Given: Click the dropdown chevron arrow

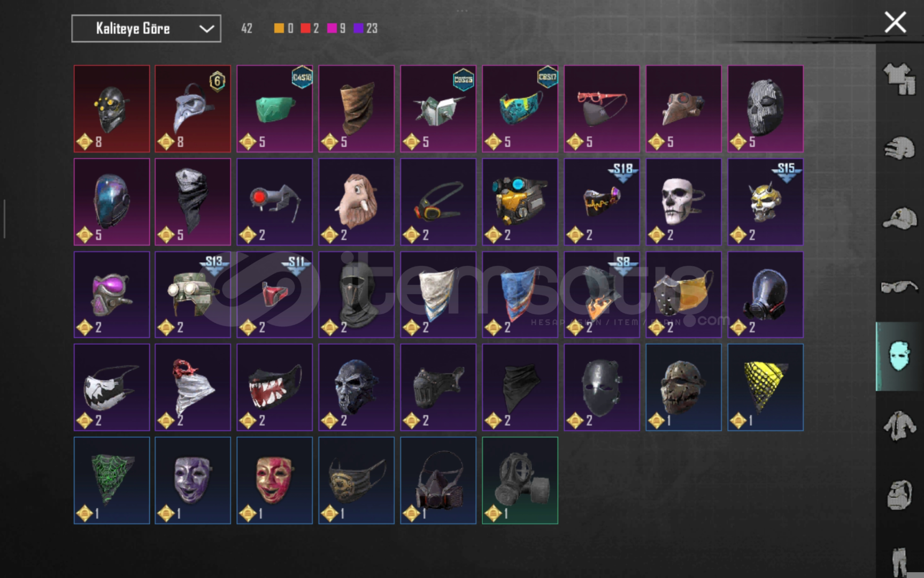Looking at the screenshot, I should pyautogui.click(x=206, y=29).
